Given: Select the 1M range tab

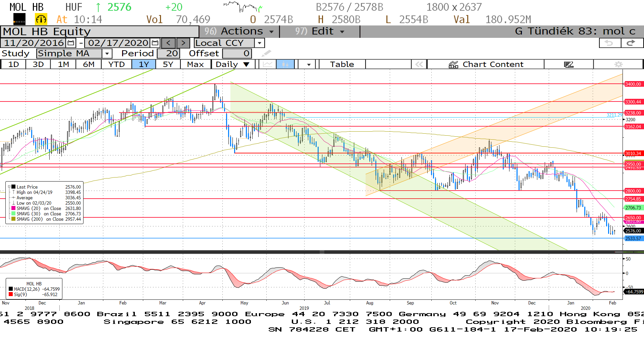Looking at the screenshot, I should [63, 64].
